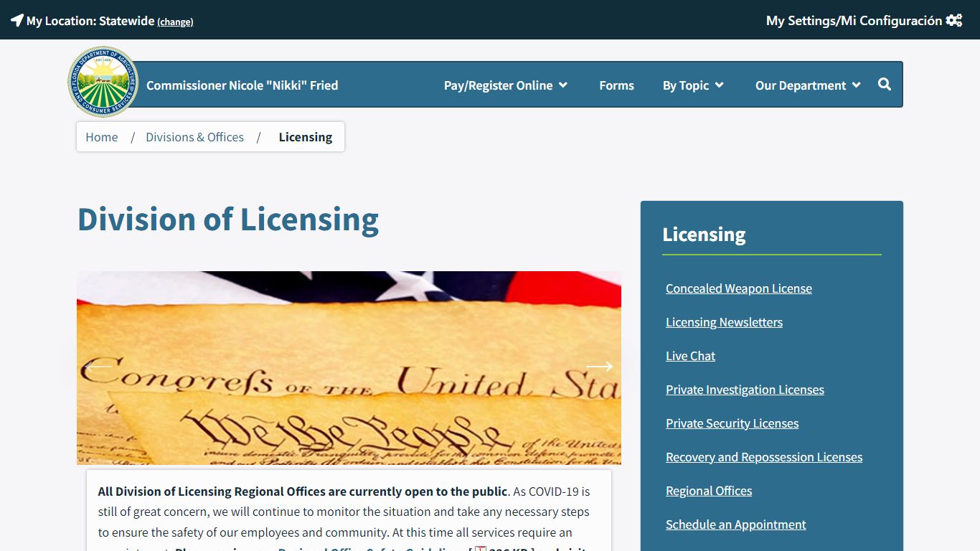Click My Location: Statewide text
980x551 pixels.
(x=90, y=21)
